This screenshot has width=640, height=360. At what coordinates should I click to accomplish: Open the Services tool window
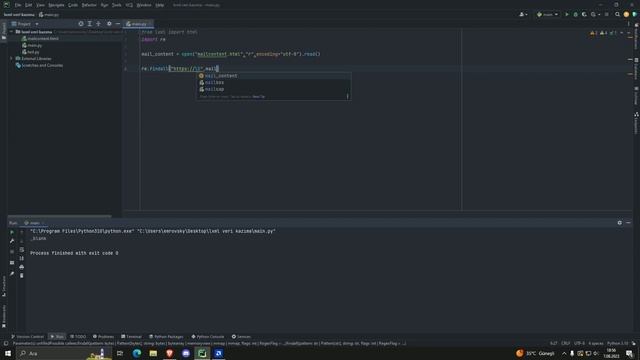(241, 337)
